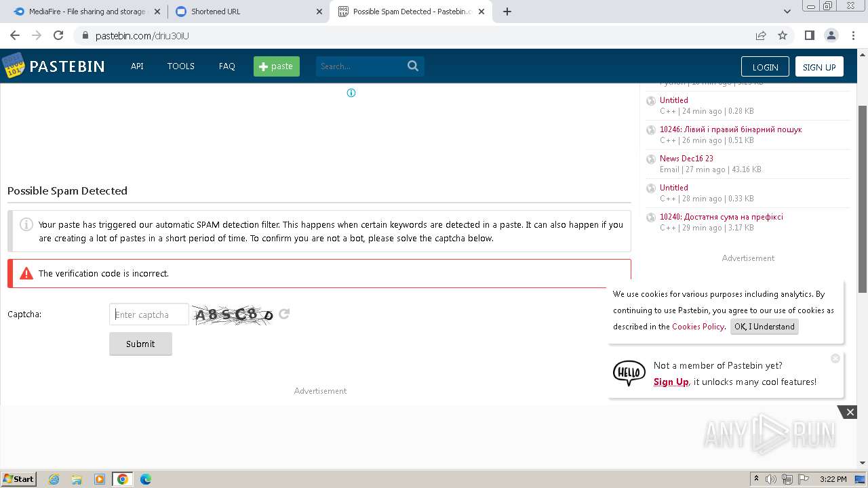Click the green paste button
The width and height of the screenshot is (868, 488).
[277, 66]
